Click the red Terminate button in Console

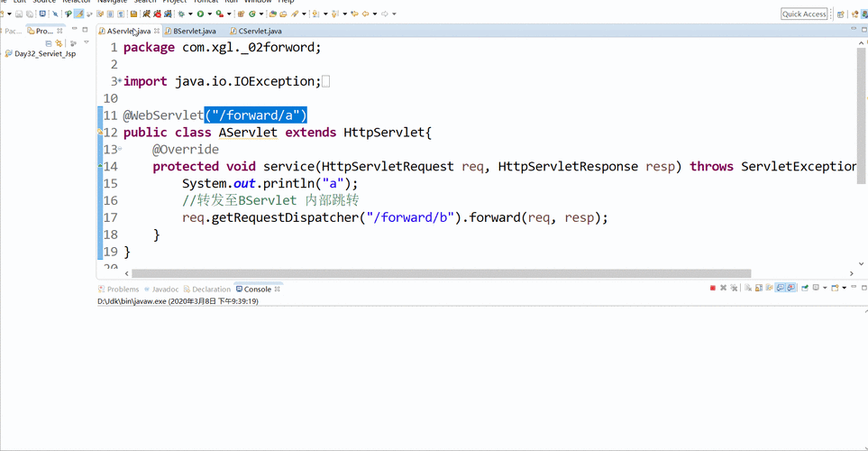(712, 288)
